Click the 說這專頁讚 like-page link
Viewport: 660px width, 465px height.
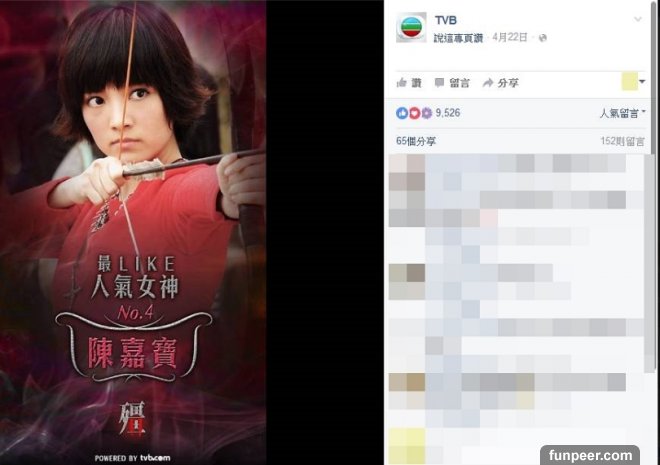coord(458,38)
